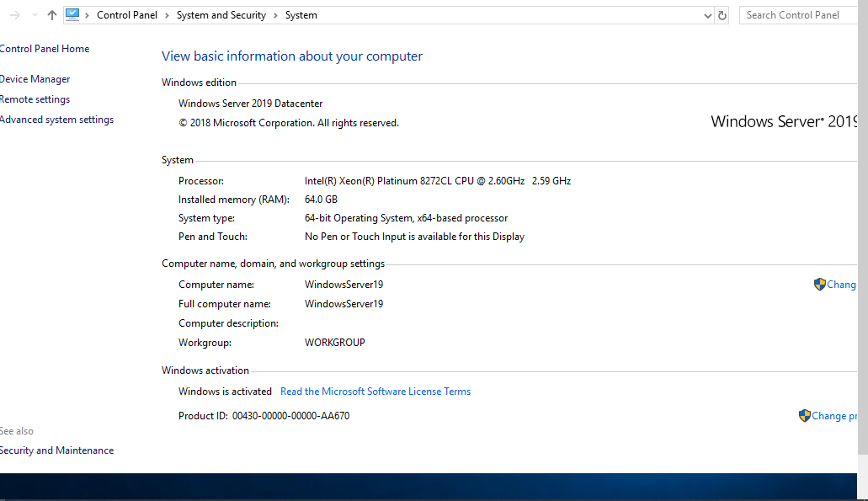Click Change product key link
Image resolution: width=868 pixels, height=501 pixels.
[834, 416]
